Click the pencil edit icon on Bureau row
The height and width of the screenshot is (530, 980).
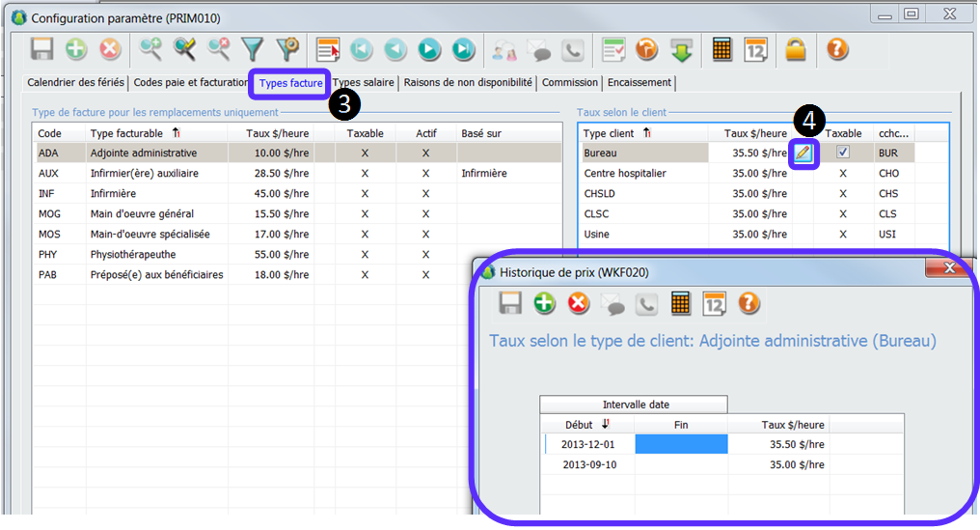[803, 153]
